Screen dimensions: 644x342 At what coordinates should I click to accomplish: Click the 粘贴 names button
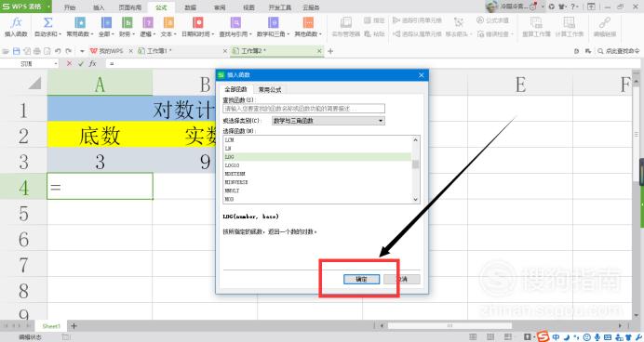374,34
